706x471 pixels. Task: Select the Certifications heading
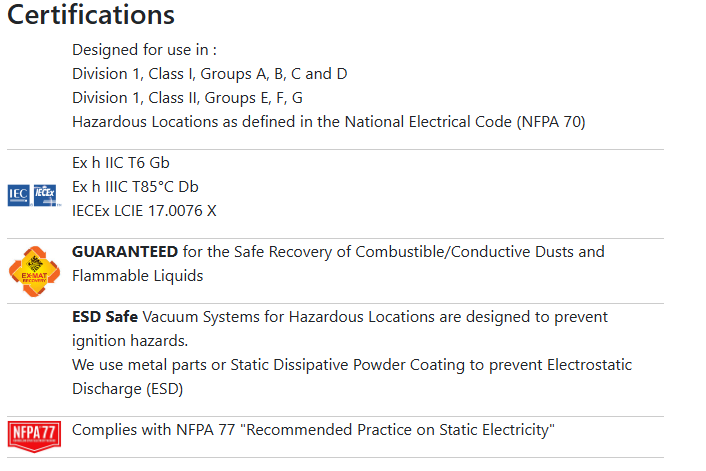pyautogui.click(x=91, y=15)
